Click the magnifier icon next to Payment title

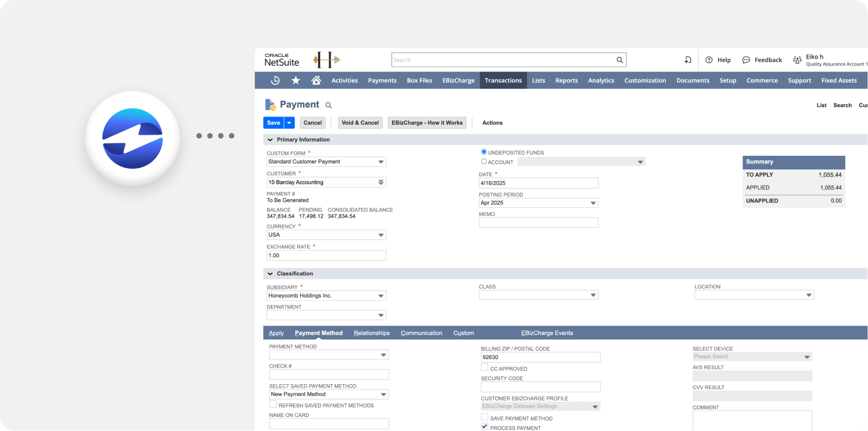[329, 105]
